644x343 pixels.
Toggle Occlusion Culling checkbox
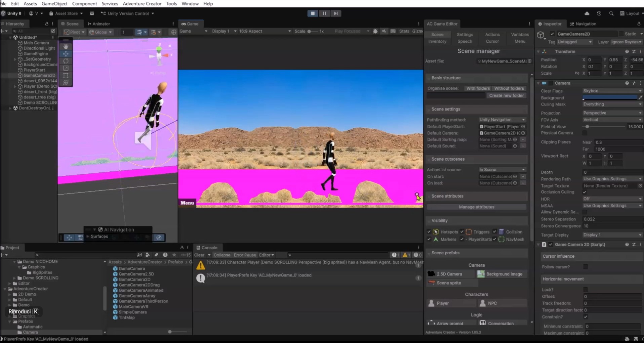coord(585,192)
